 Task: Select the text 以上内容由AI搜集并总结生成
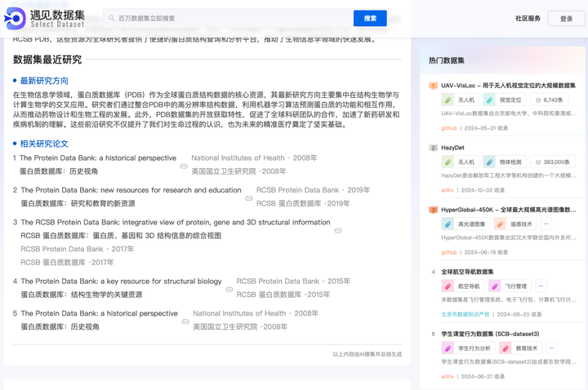coord(367,354)
